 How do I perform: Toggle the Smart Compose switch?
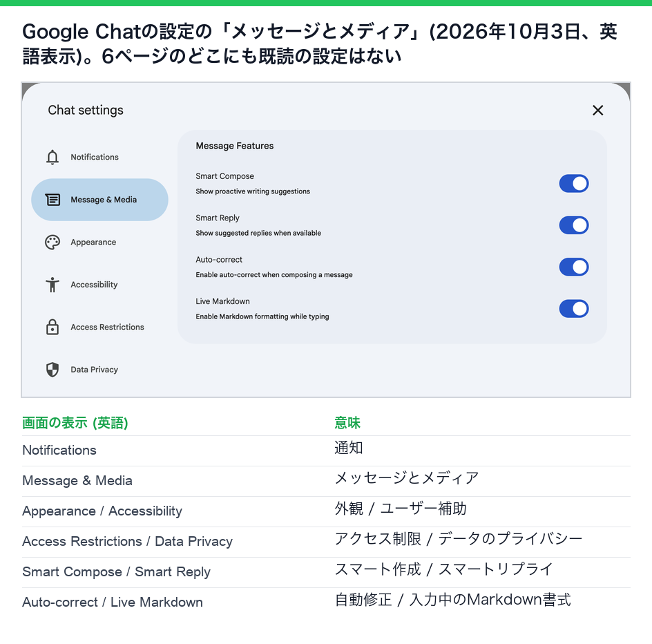click(574, 184)
